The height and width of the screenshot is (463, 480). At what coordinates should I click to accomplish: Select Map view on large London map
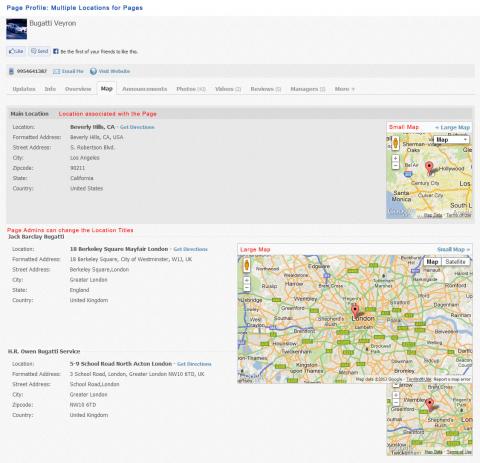[x=432, y=262]
